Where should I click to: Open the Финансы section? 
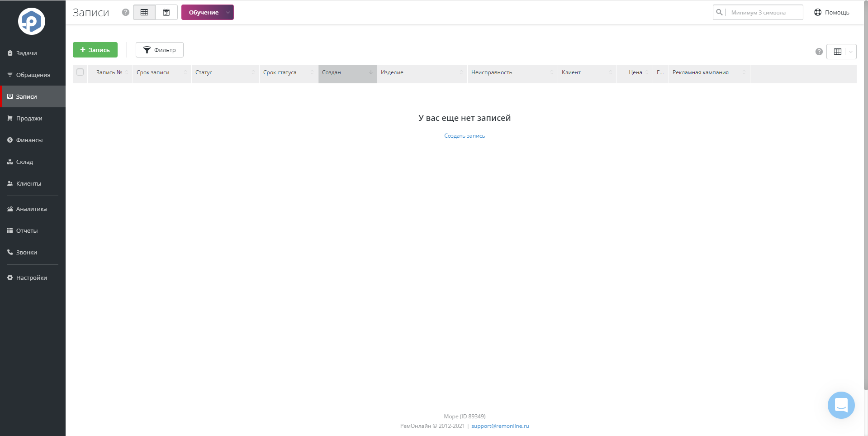pos(33,140)
